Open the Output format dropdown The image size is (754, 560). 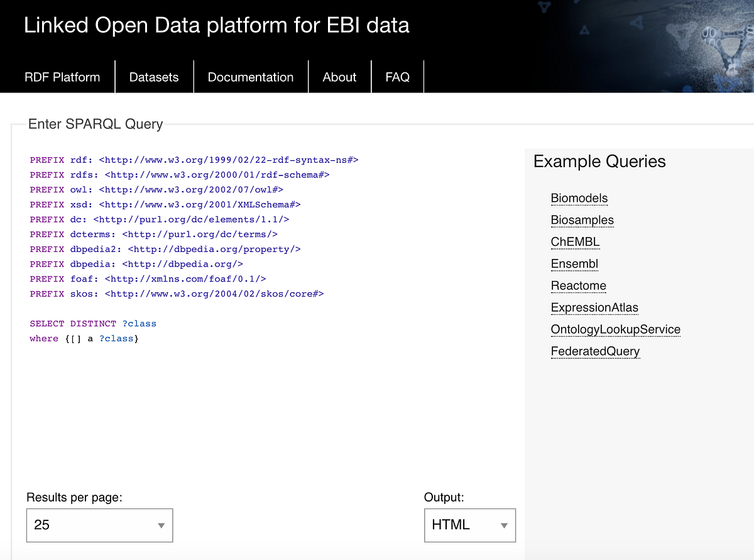[469, 525]
